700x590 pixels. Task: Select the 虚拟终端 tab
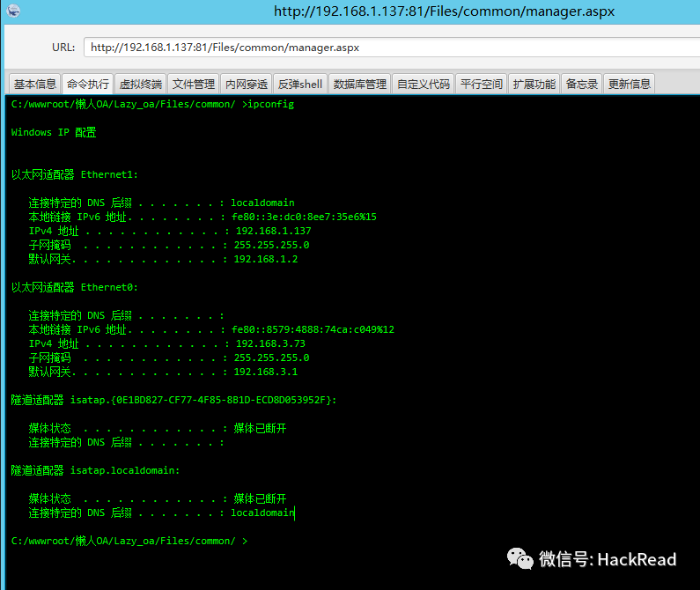point(140,84)
